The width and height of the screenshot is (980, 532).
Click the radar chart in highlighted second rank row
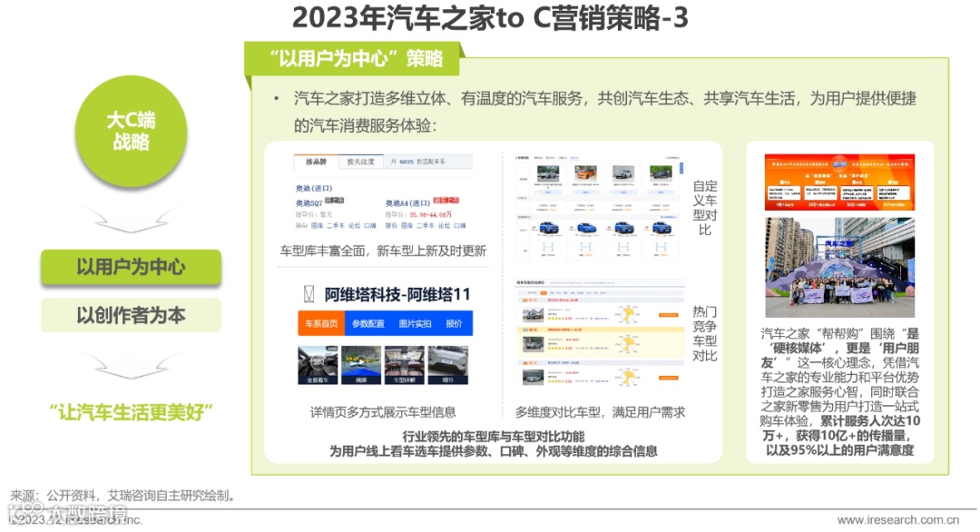(628, 342)
